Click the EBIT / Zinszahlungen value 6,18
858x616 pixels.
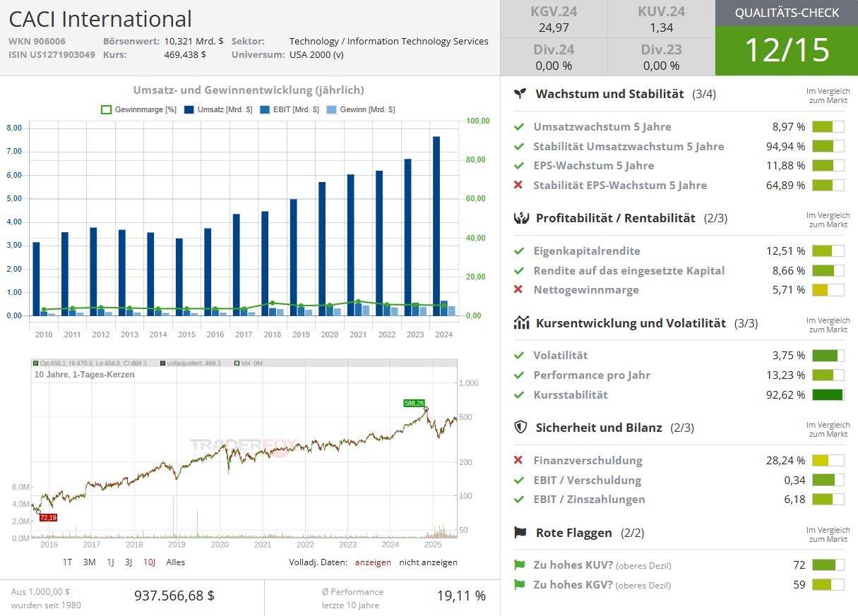pyautogui.click(x=794, y=499)
